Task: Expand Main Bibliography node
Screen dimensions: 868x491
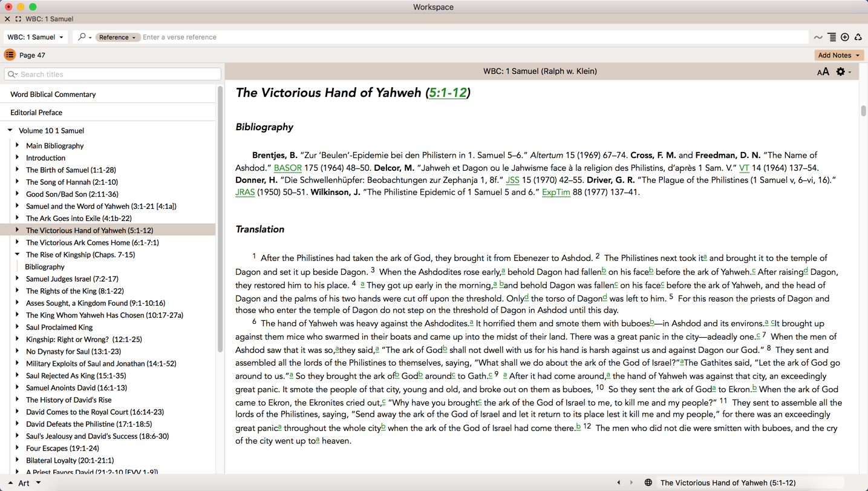Action: coord(18,145)
